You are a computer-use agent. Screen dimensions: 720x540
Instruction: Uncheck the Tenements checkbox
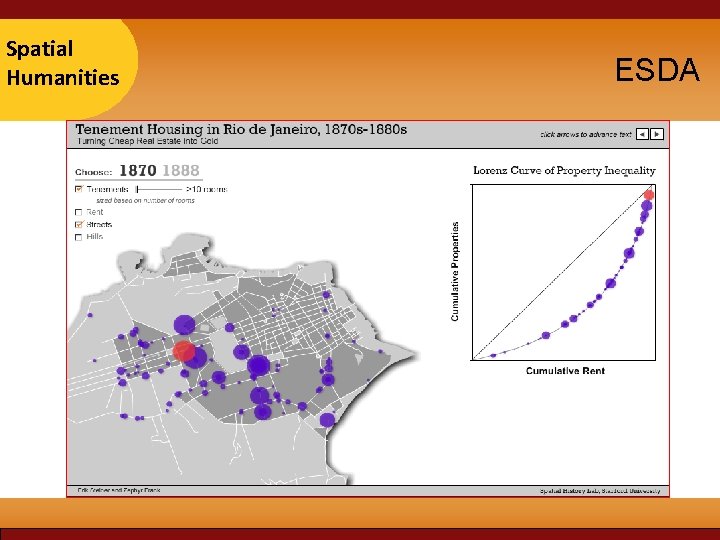point(79,189)
